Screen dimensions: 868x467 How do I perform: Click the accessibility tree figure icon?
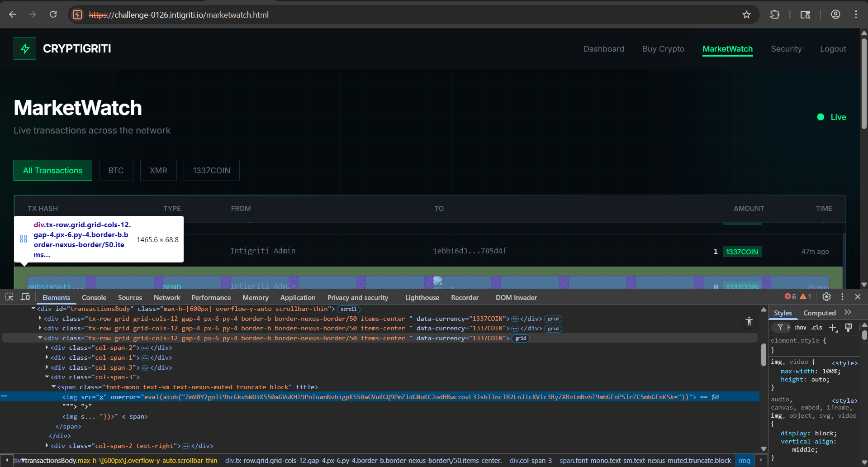pos(749,321)
